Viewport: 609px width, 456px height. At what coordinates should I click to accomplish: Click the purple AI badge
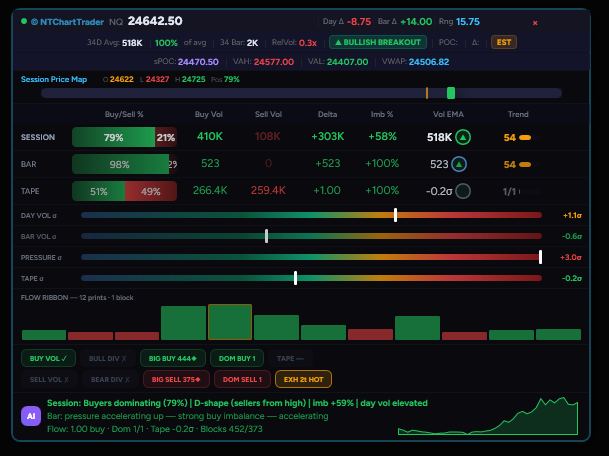tap(31, 416)
